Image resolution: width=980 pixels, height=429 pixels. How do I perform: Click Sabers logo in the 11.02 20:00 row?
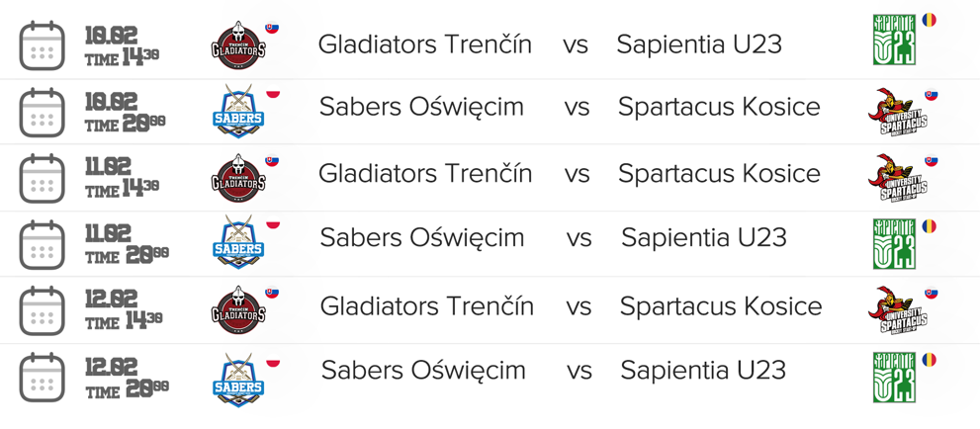point(239,241)
